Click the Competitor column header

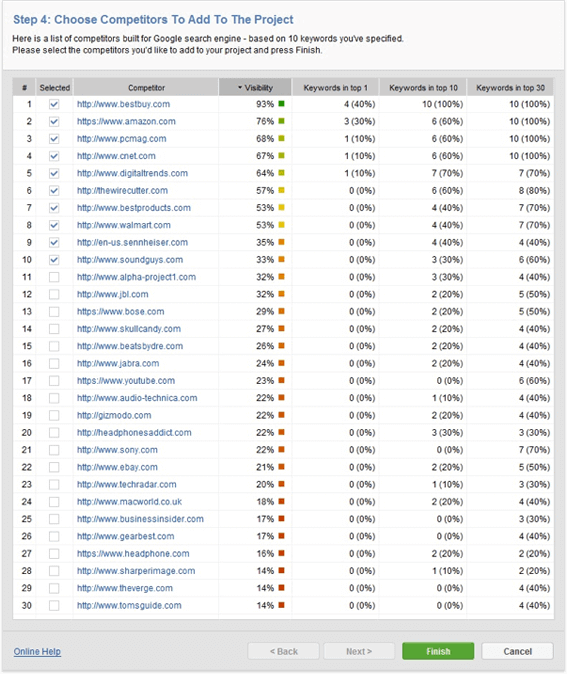pyautogui.click(x=146, y=87)
